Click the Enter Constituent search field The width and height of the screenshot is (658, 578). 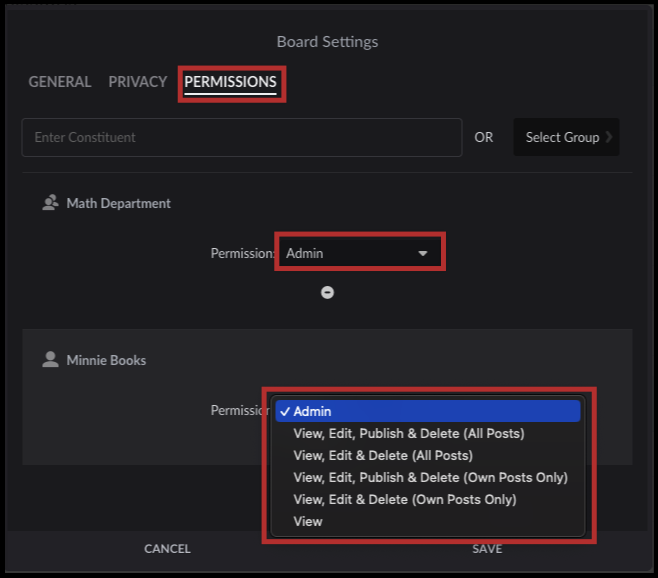click(242, 137)
